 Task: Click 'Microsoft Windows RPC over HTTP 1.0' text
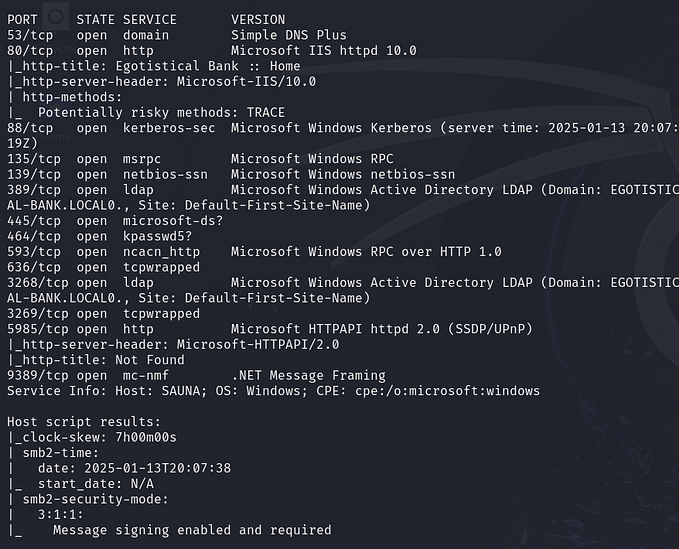click(366, 252)
